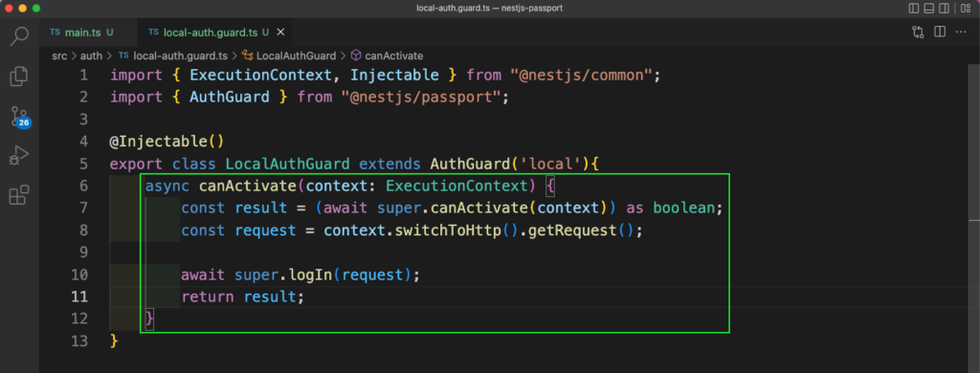
Task: Click the return keyword on line 11
Action: coord(208,296)
